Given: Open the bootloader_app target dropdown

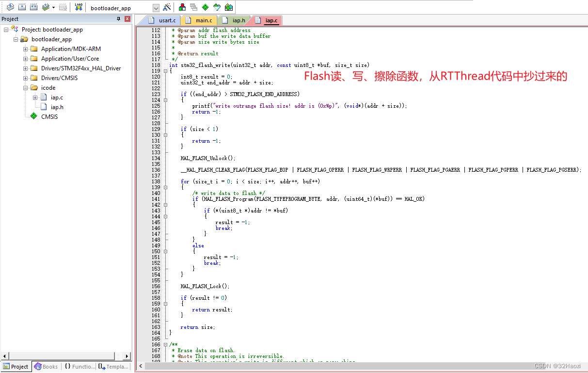Looking at the screenshot, I should pyautogui.click(x=156, y=8).
